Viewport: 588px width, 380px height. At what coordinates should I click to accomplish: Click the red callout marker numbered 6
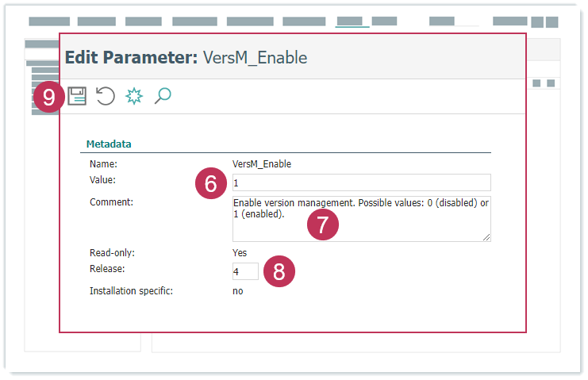point(210,183)
